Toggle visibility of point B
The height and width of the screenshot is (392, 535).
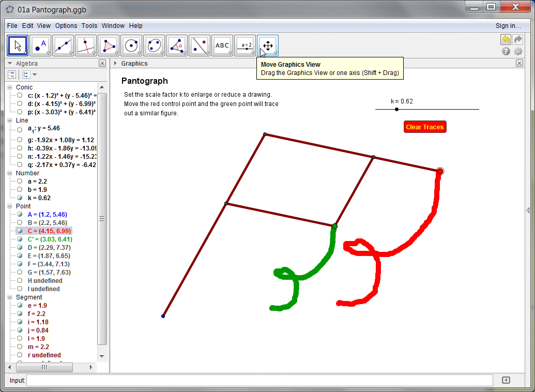click(x=20, y=223)
